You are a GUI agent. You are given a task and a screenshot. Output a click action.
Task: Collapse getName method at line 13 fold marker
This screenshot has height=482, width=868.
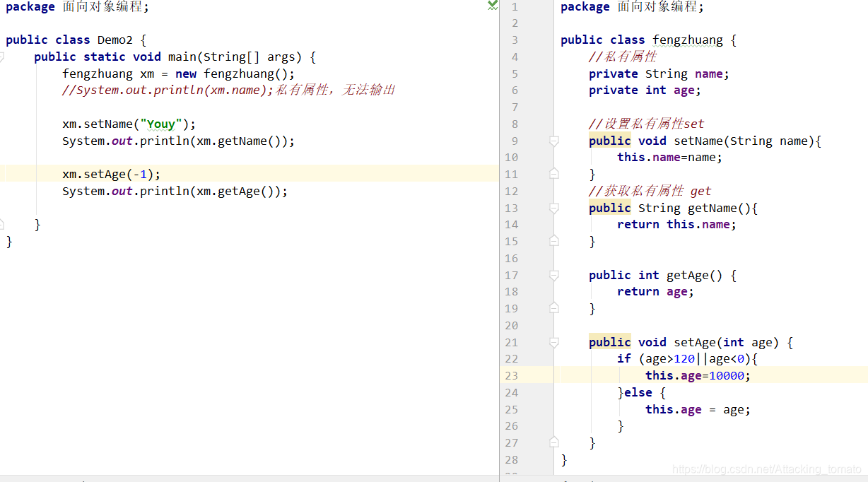[554, 208]
